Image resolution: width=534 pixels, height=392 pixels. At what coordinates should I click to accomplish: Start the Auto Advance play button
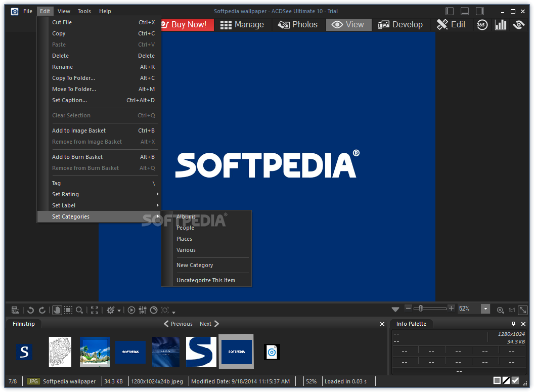[131, 310]
